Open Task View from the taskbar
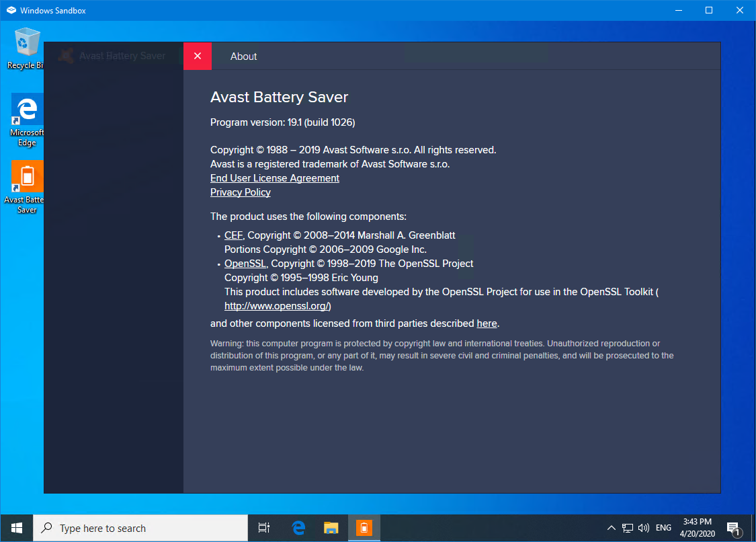Image resolution: width=756 pixels, height=542 pixels. [x=263, y=528]
